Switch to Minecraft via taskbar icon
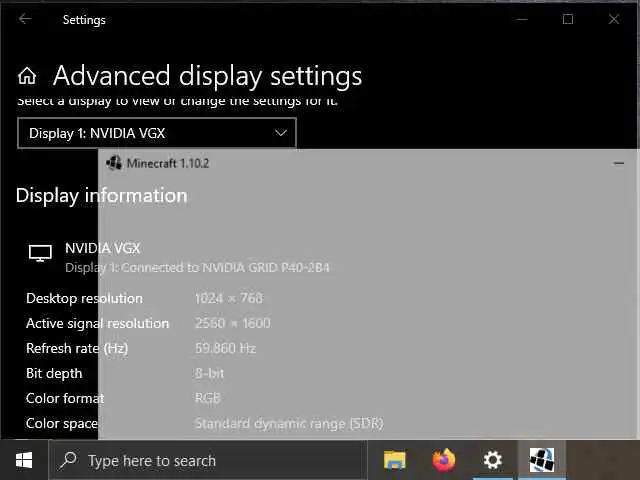 coord(542,460)
